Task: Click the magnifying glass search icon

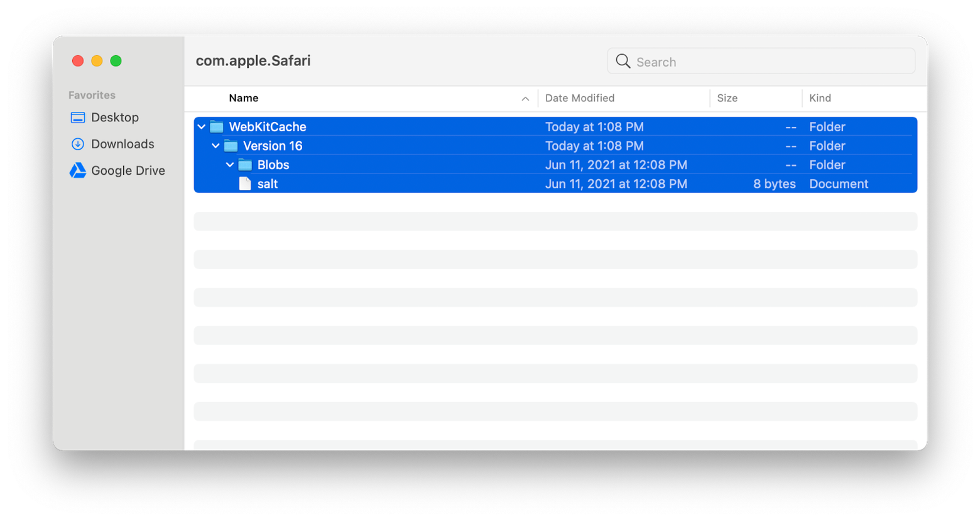Action: coord(623,61)
